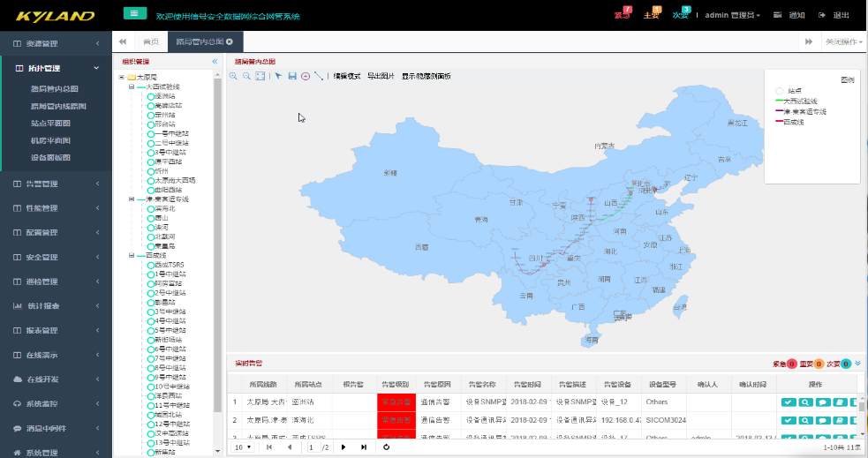
Task: Switch to the 首页 tab
Action: [151, 41]
